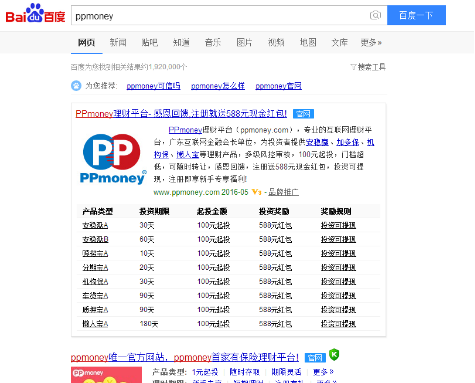
Task: Click PPmoney link in result description
Action: [x=185, y=130]
